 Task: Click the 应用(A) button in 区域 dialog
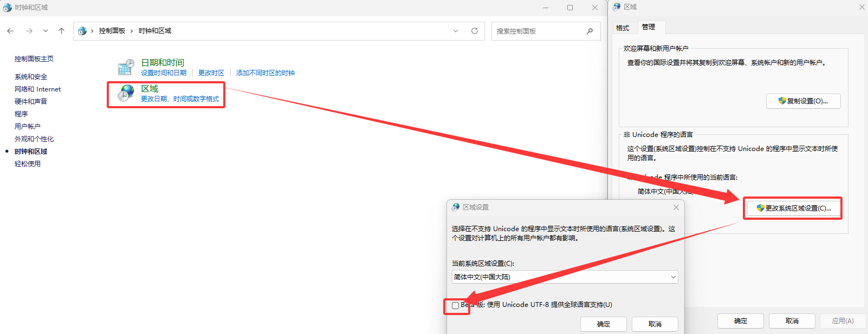coord(843,321)
